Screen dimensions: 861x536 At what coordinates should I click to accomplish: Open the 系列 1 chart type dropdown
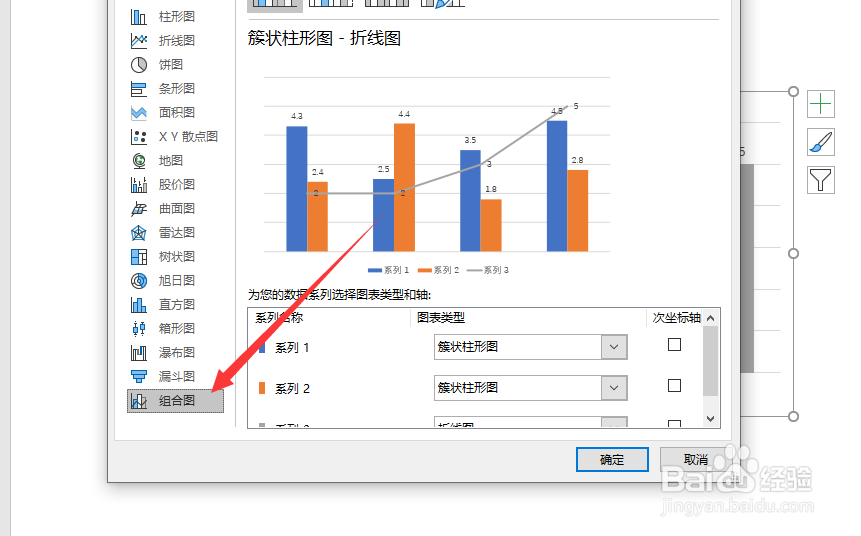tap(614, 347)
